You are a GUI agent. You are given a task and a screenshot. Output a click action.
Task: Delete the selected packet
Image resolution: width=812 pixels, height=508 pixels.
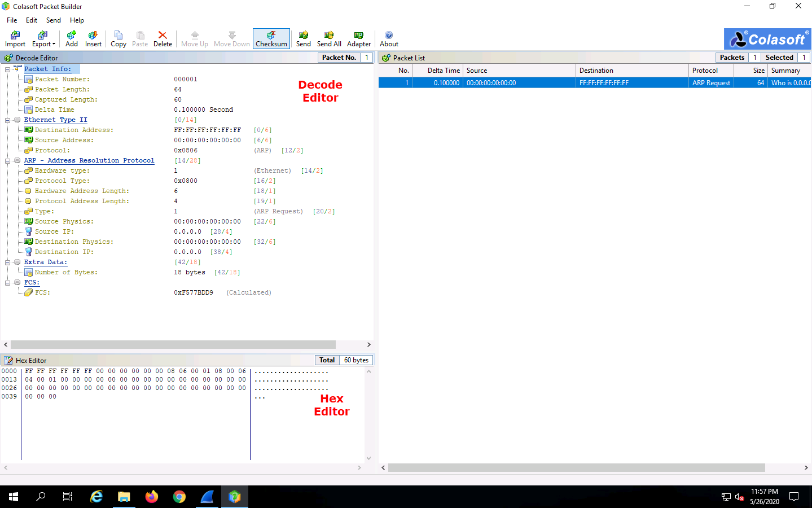[163, 39]
